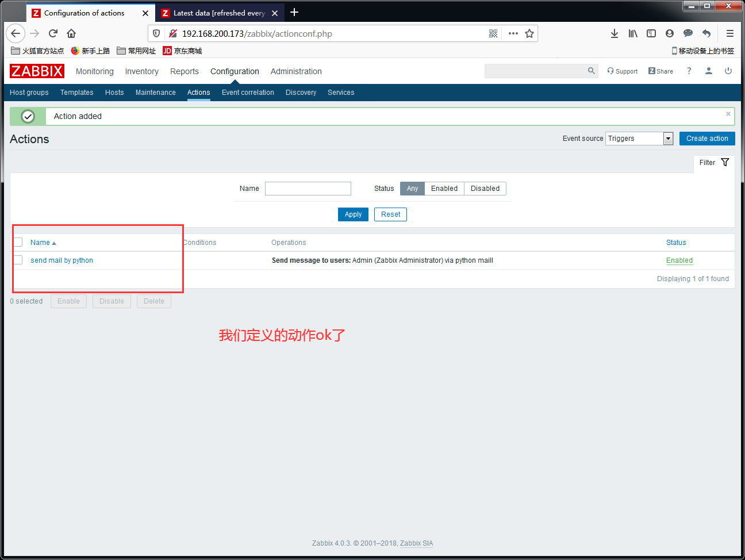745x560 pixels.
Task: Click the ZABBIX logo
Action: (37, 71)
